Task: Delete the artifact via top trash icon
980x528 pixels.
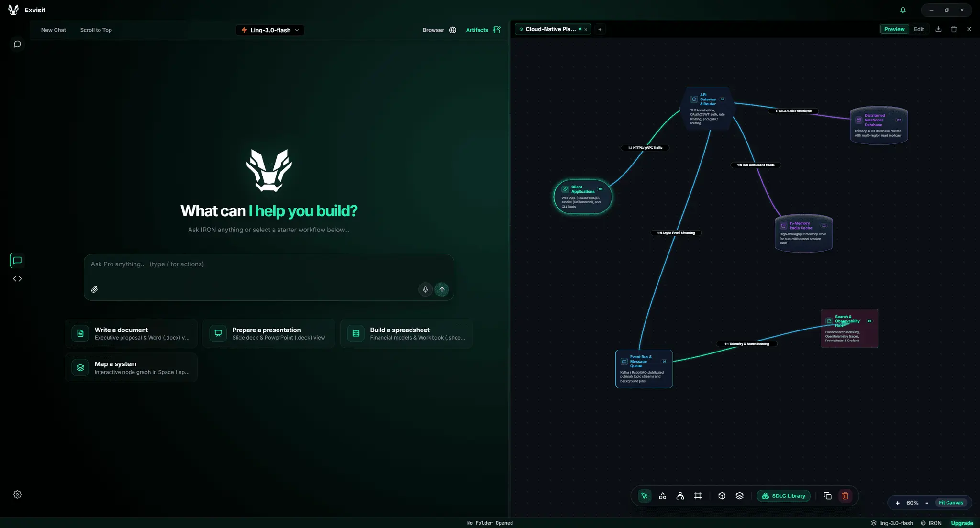Action: pyautogui.click(x=954, y=29)
